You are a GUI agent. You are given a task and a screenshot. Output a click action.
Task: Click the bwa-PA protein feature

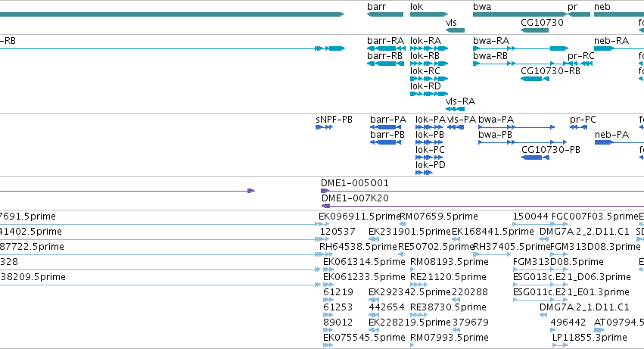(x=517, y=127)
